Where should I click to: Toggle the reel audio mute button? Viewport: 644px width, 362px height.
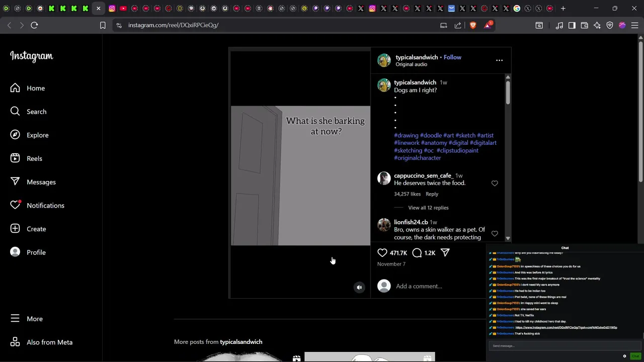pos(359,287)
